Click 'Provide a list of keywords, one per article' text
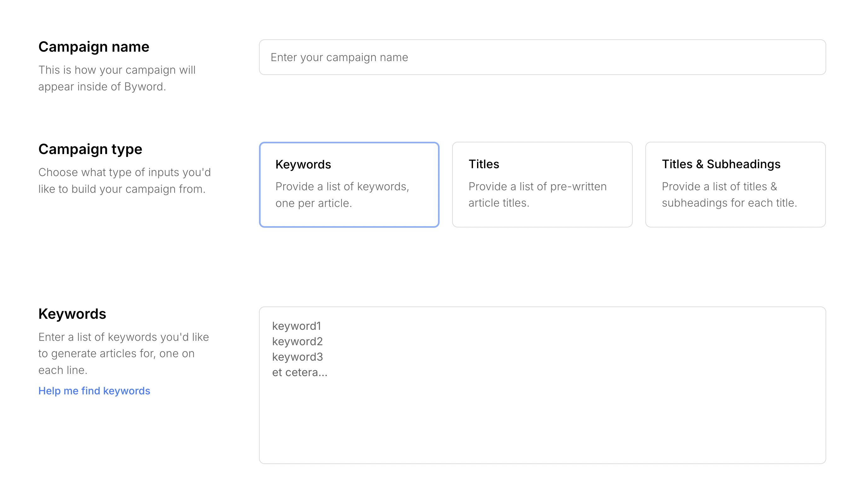 [x=342, y=187]
